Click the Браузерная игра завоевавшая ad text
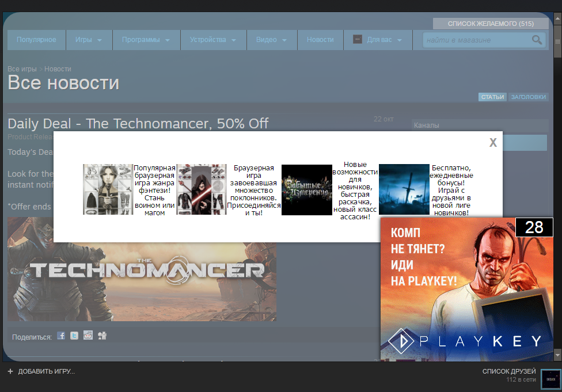The height and width of the screenshot is (392, 562). point(254,191)
